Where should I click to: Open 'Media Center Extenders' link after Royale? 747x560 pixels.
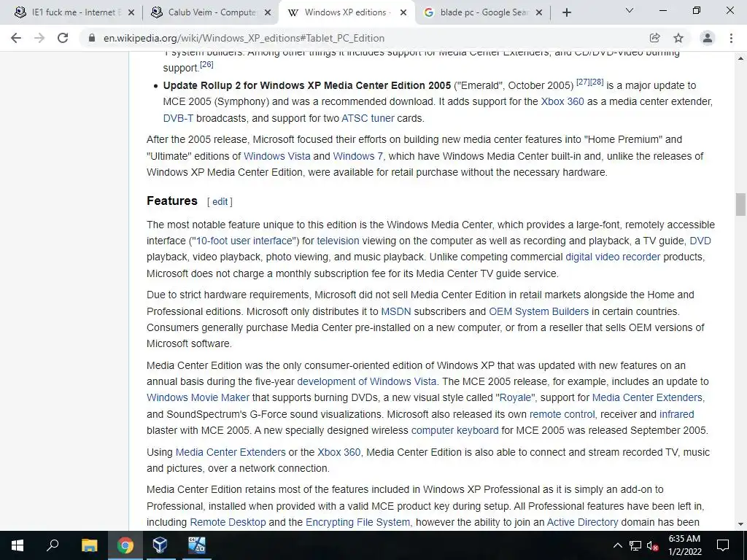[648, 397]
